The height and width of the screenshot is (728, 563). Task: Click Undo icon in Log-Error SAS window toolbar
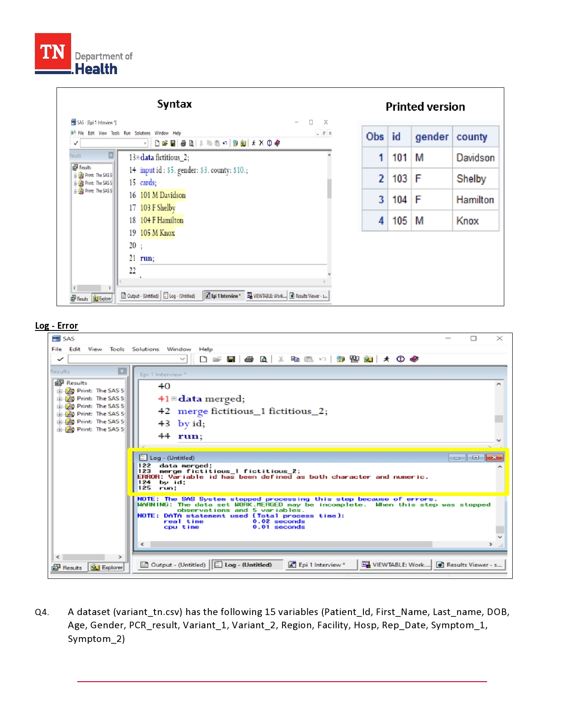coord(323,359)
